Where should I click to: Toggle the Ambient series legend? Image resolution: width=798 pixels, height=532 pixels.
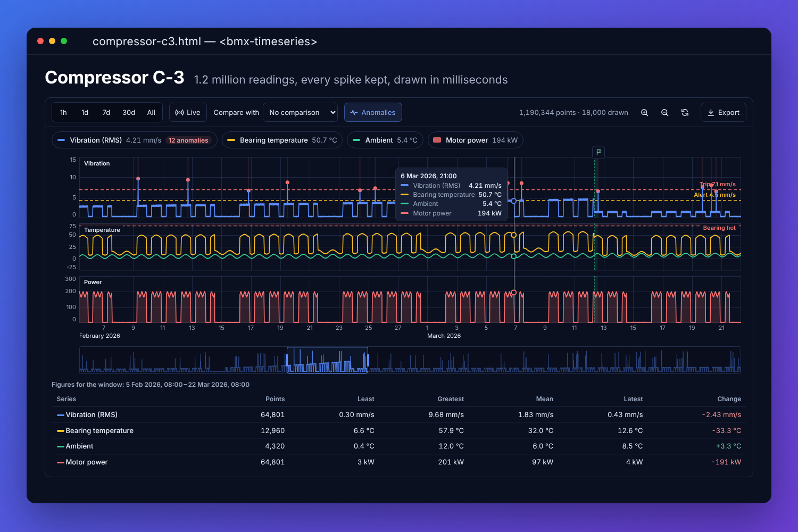pyautogui.click(x=385, y=140)
